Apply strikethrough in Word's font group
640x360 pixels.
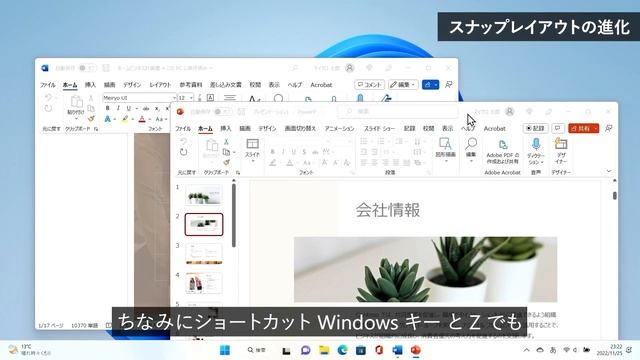tap(146, 108)
